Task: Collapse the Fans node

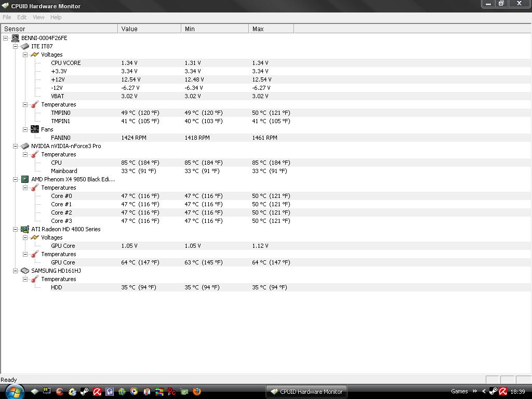Action: [x=25, y=129]
